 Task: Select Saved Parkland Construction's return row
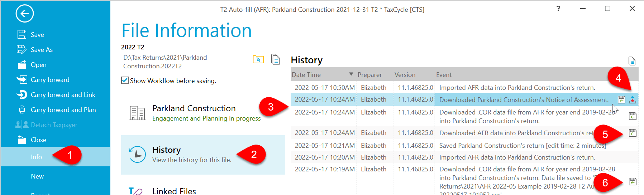coord(464,146)
